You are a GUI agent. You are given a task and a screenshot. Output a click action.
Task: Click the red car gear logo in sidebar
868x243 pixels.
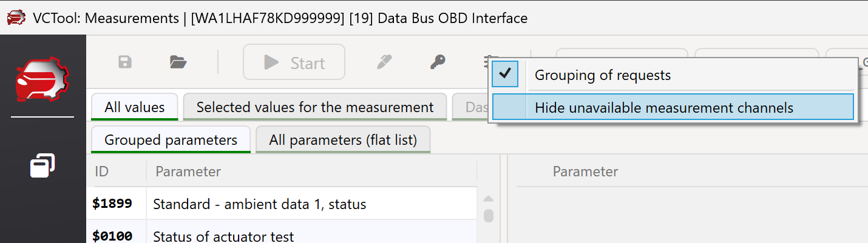[x=42, y=80]
